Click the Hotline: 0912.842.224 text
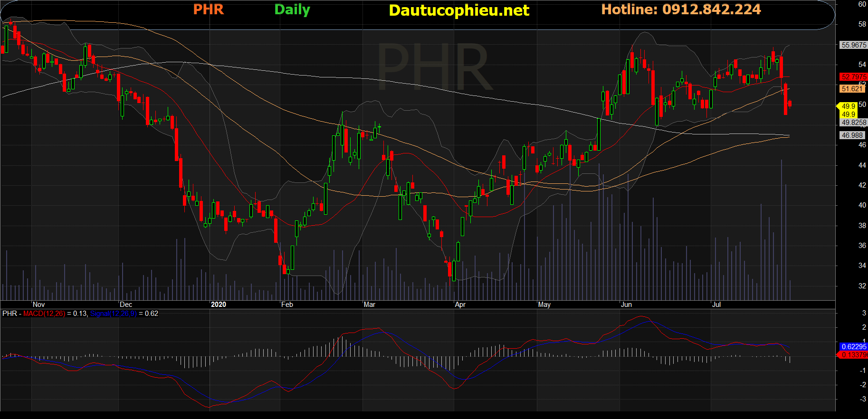This screenshot has height=419, width=868. [681, 10]
